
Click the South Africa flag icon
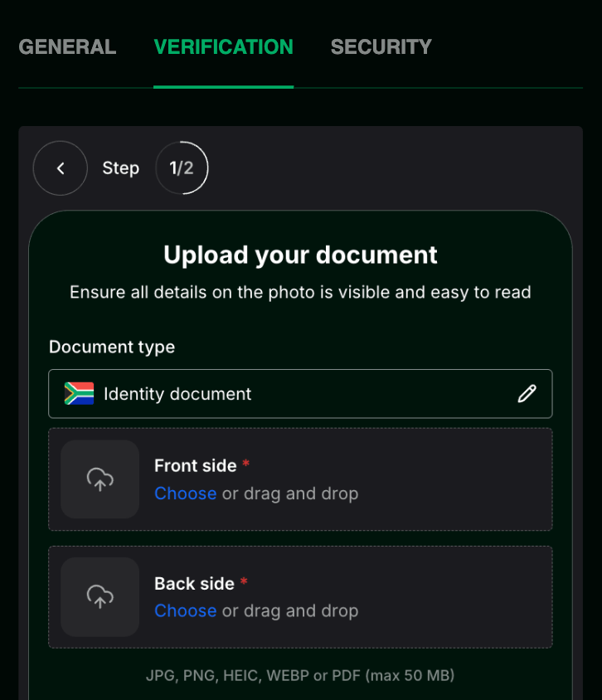click(79, 394)
